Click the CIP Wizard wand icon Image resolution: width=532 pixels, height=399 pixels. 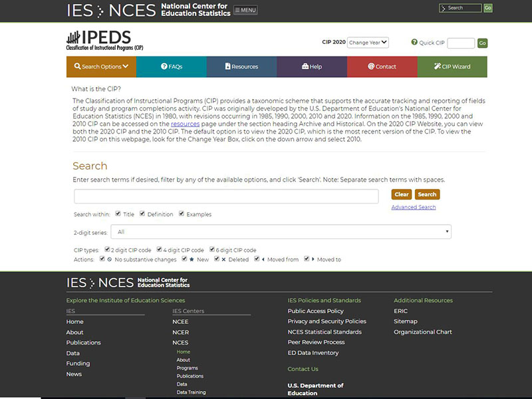(x=438, y=66)
